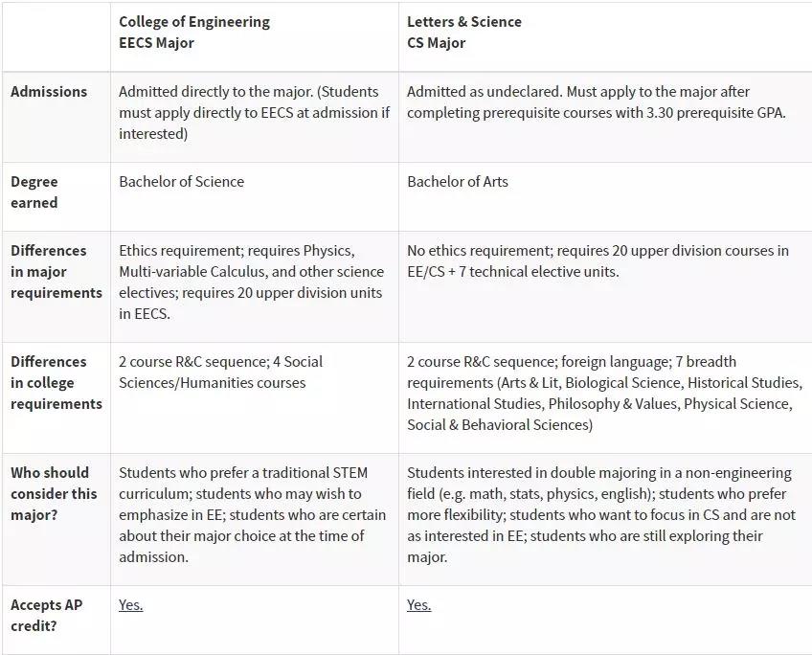Click the "Letters & Science CS Major" column header
This screenshot has width=812, height=655.
pyautogui.click(x=464, y=32)
